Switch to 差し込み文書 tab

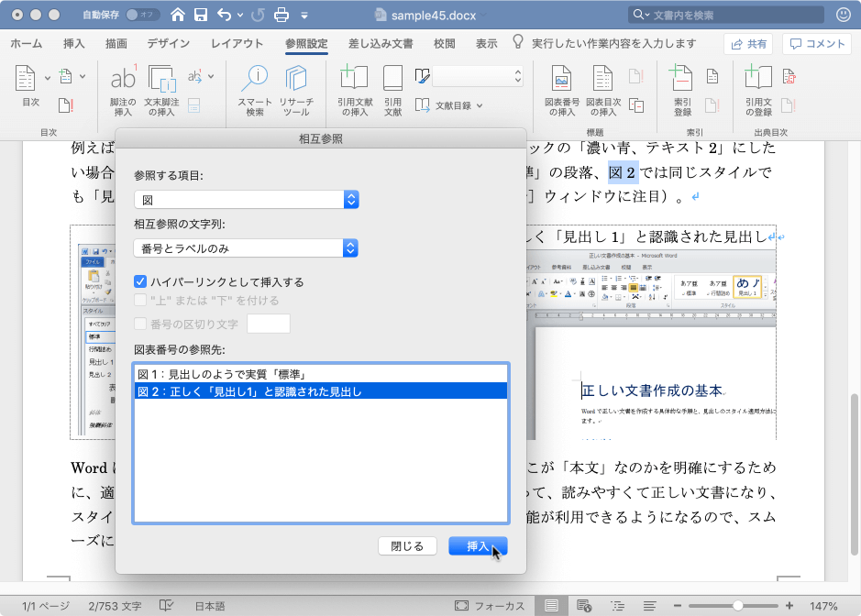(381, 43)
